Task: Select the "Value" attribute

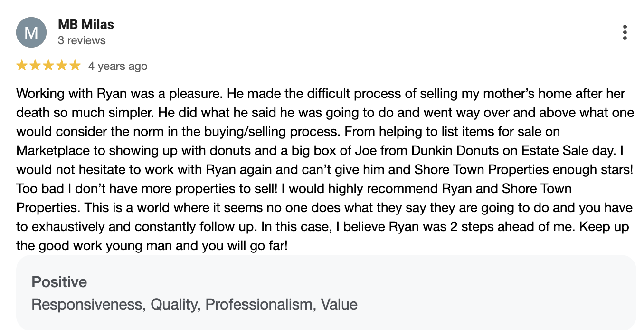Action: pos(339,304)
